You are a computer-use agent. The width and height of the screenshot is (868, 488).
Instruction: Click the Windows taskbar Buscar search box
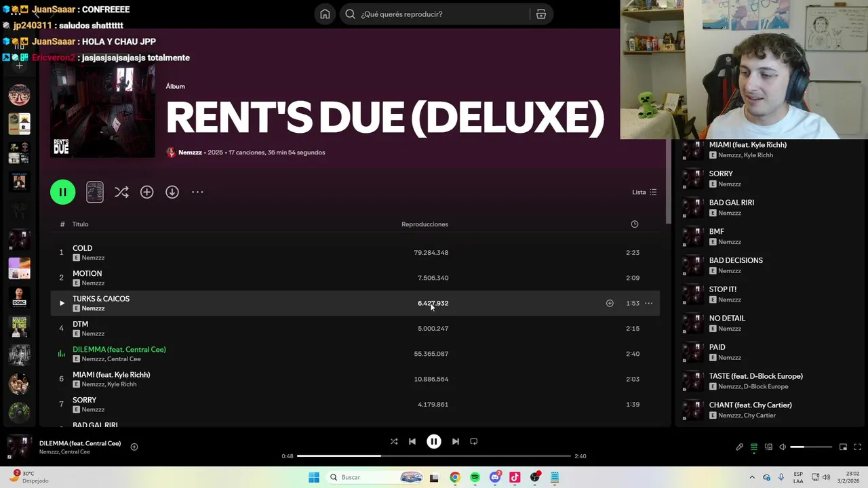[x=374, y=477]
